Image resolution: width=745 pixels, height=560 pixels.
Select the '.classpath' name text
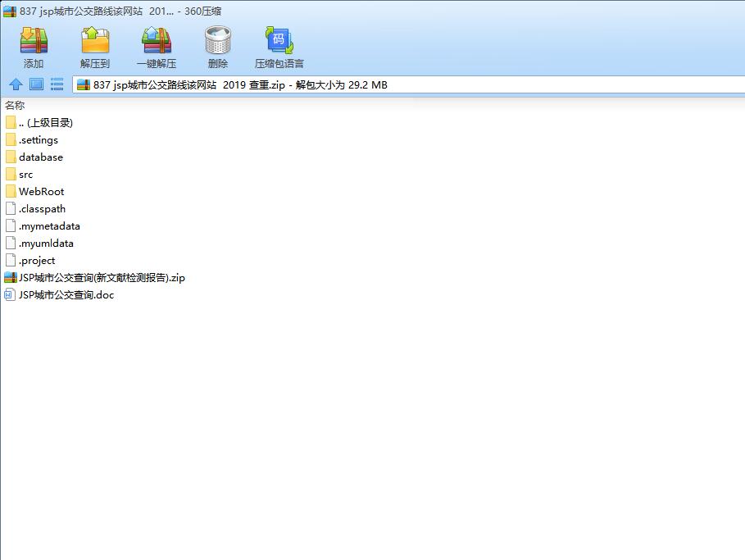[x=43, y=209]
